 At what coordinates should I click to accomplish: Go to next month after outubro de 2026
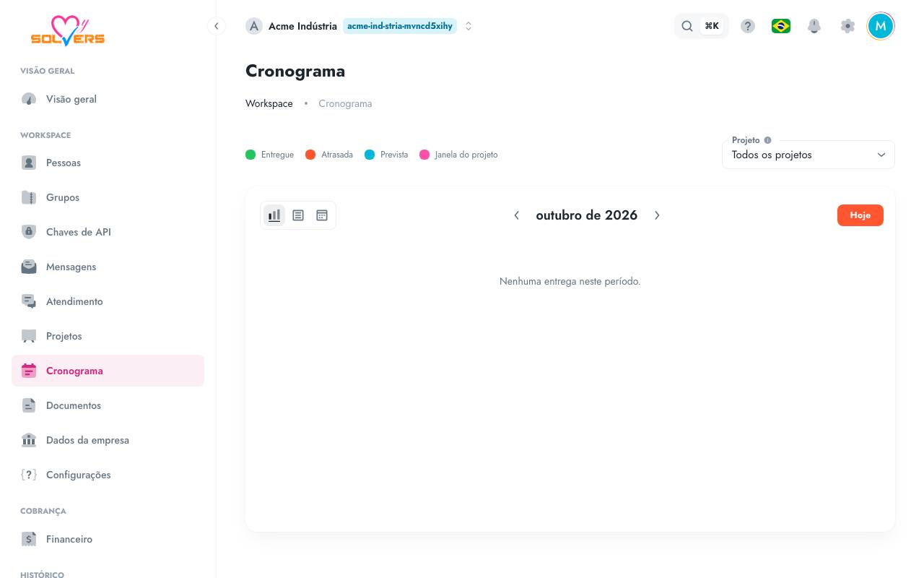[657, 215]
